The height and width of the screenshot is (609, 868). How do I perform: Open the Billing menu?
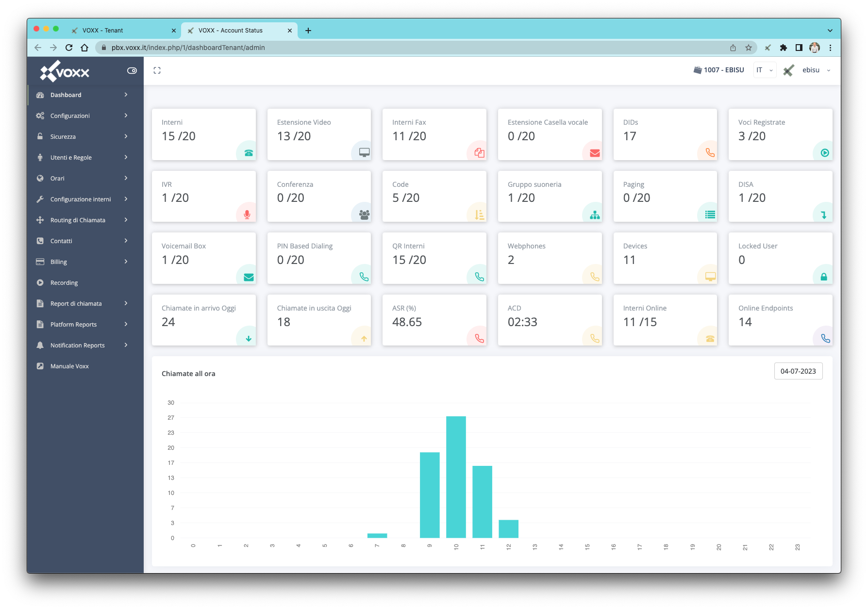pyautogui.click(x=85, y=262)
